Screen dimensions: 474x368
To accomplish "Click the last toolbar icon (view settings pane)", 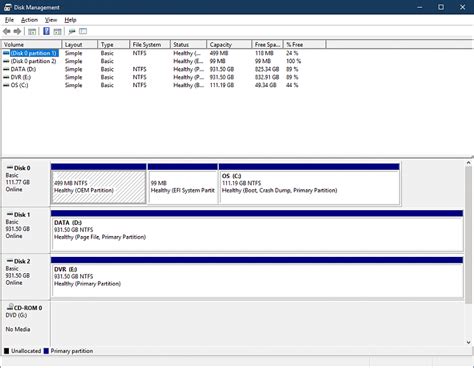I will tap(83, 31).
